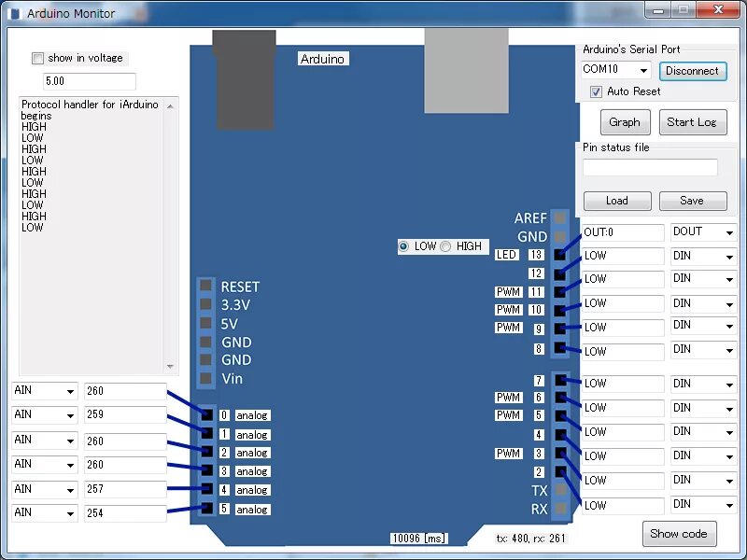Click the digital pin 8 connector square
747x560 pixels.
(559, 347)
